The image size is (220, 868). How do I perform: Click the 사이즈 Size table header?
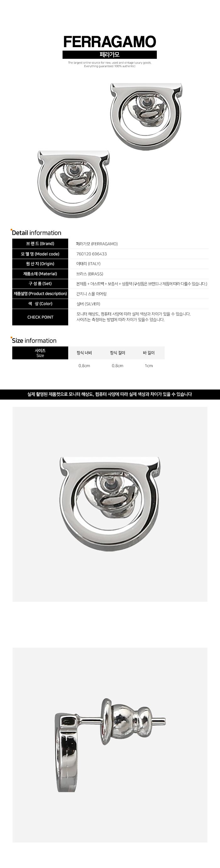[x=40, y=353]
